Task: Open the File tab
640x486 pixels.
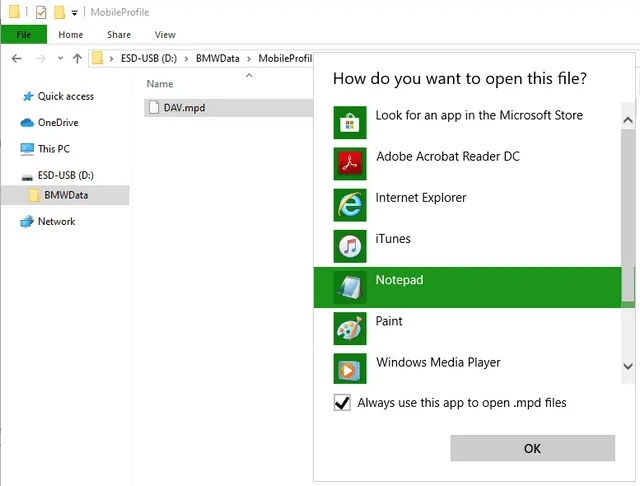Action: 24,35
